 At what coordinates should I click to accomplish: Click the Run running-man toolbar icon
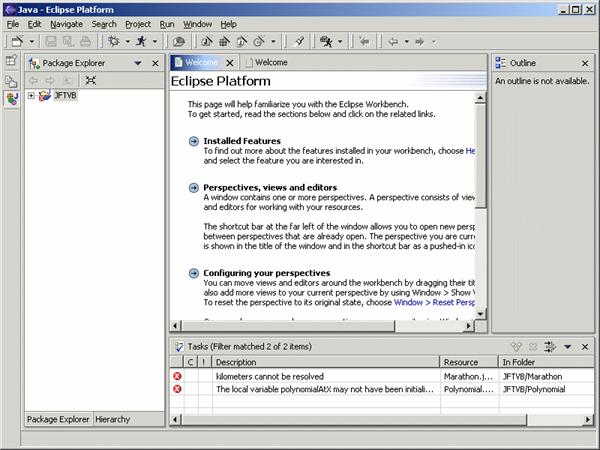[142, 41]
